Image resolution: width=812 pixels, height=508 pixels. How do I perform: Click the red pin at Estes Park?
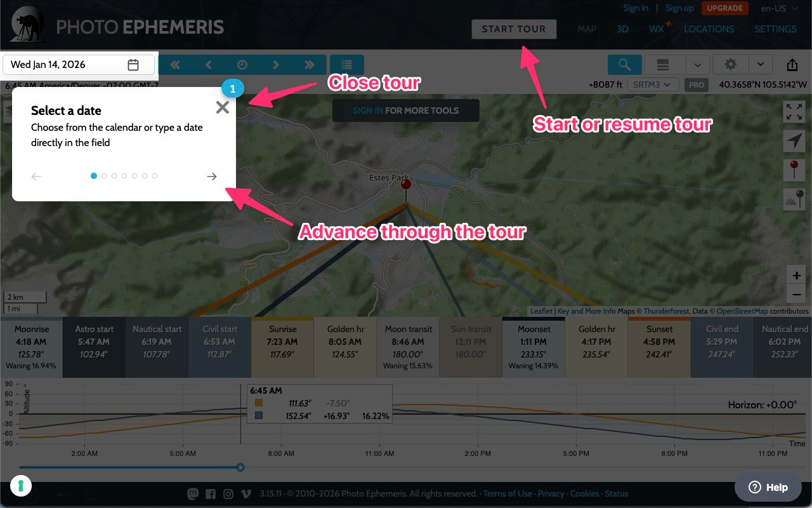(406, 186)
